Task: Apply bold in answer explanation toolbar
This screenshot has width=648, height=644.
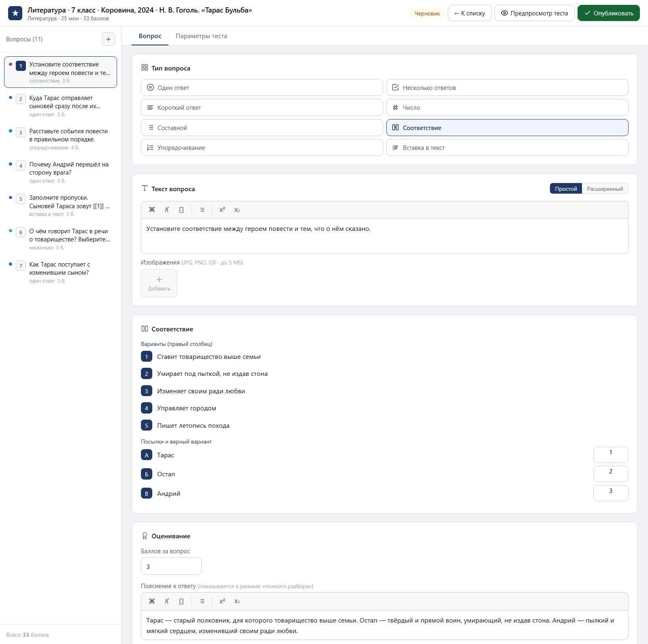Action: click(x=152, y=601)
